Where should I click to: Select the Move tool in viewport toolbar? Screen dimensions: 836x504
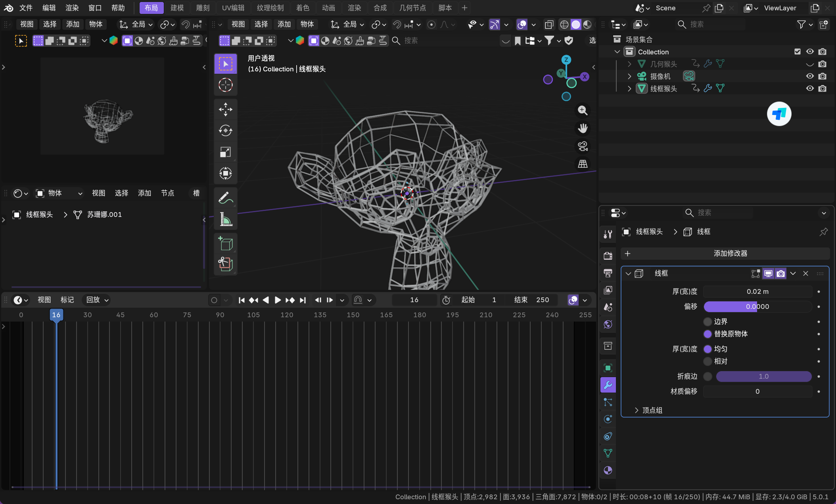225,109
